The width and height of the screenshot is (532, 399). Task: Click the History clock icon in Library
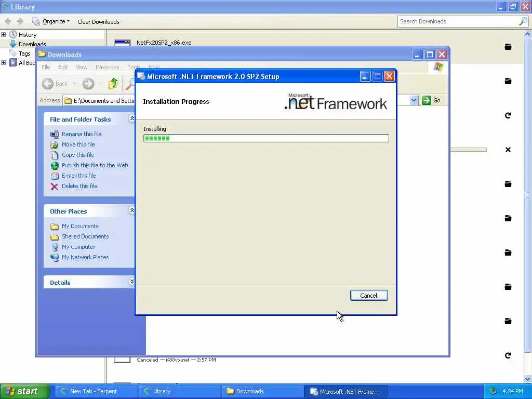tap(13, 34)
